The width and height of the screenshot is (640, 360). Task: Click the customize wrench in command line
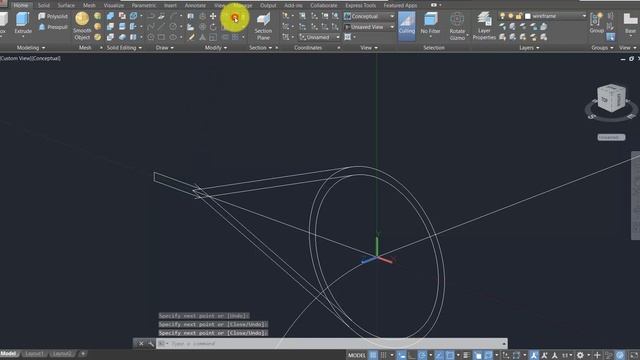tap(151, 344)
